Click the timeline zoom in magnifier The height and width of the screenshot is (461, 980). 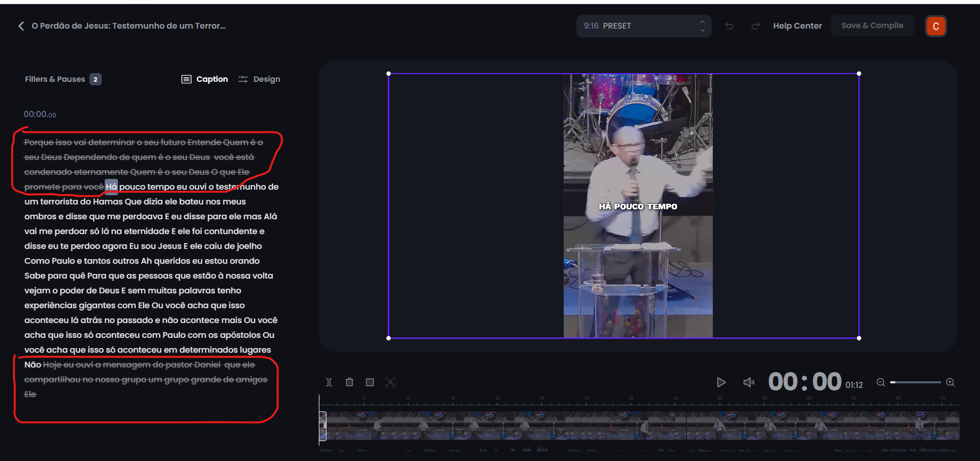tap(950, 382)
